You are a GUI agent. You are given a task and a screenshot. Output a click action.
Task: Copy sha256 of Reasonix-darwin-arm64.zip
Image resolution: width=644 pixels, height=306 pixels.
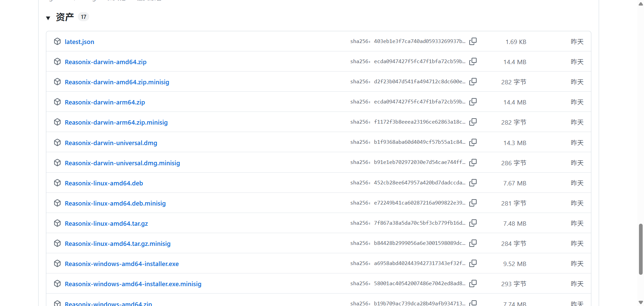473,102
